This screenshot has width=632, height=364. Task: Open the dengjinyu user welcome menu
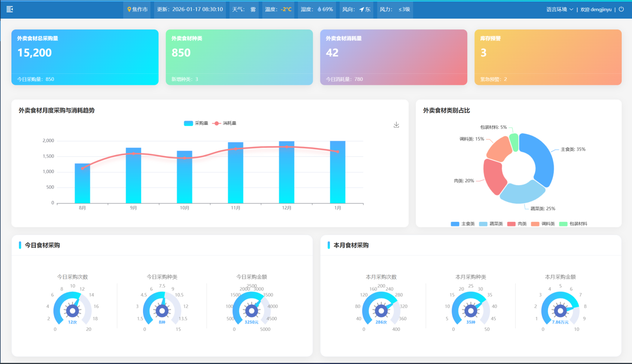click(596, 9)
